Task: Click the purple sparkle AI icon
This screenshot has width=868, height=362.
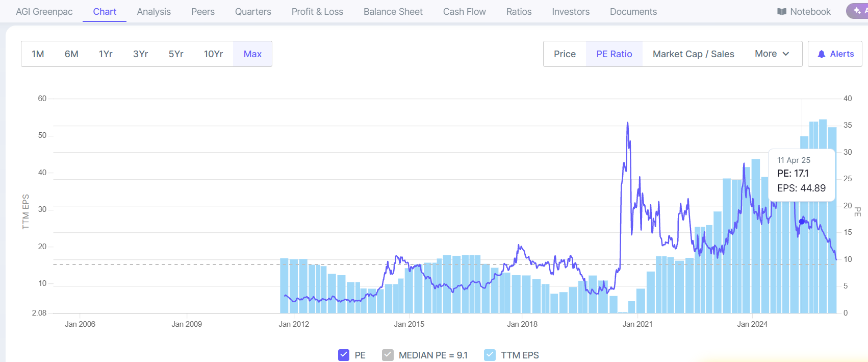Action: click(x=857, y=11)
